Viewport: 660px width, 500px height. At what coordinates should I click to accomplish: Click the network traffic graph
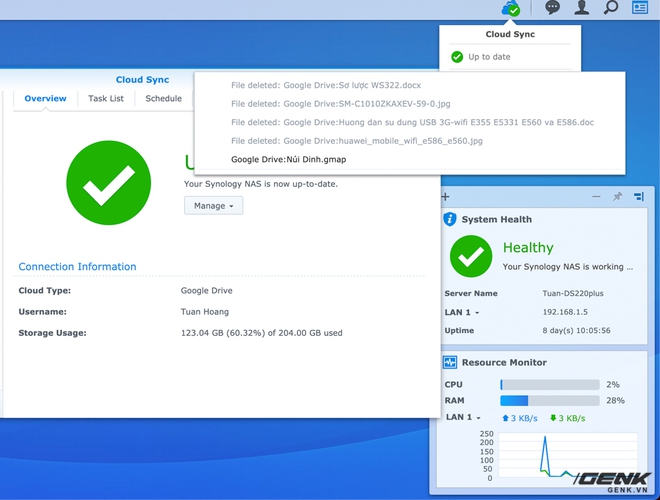click(567, 455)
